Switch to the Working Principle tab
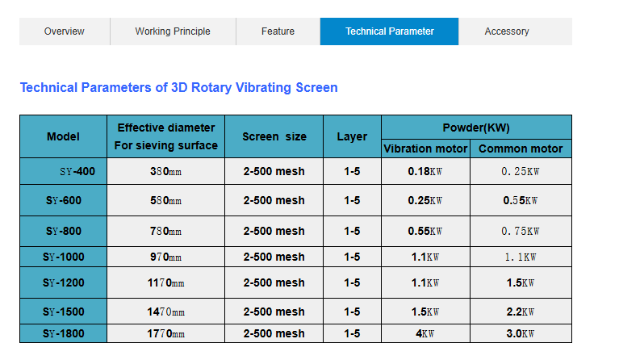 pyautogui.click(x=173, y=31)
